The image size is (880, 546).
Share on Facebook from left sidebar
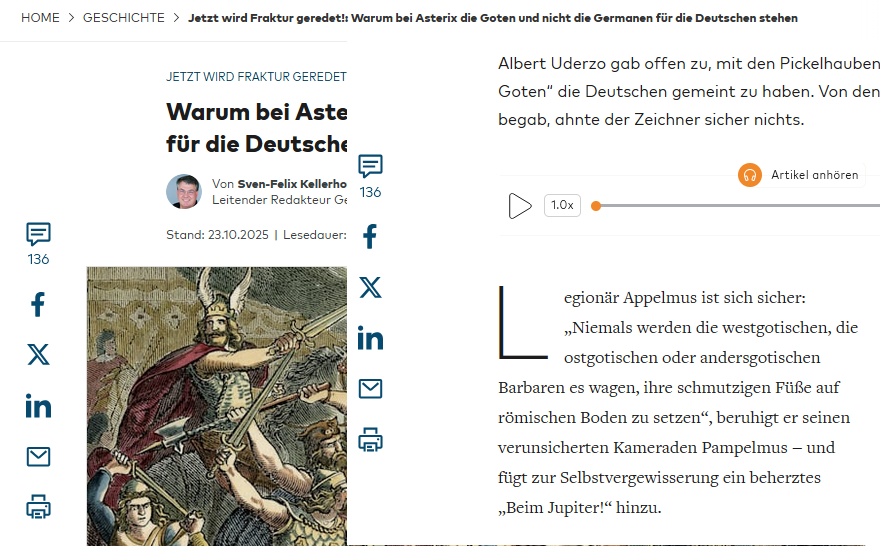click(38, 304)
